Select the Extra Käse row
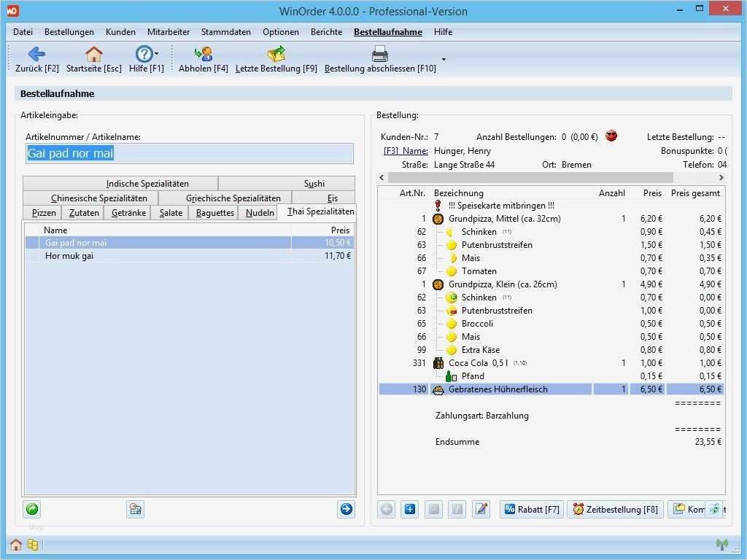The height and width of the screenshot is (560, 747). point(551,350)
